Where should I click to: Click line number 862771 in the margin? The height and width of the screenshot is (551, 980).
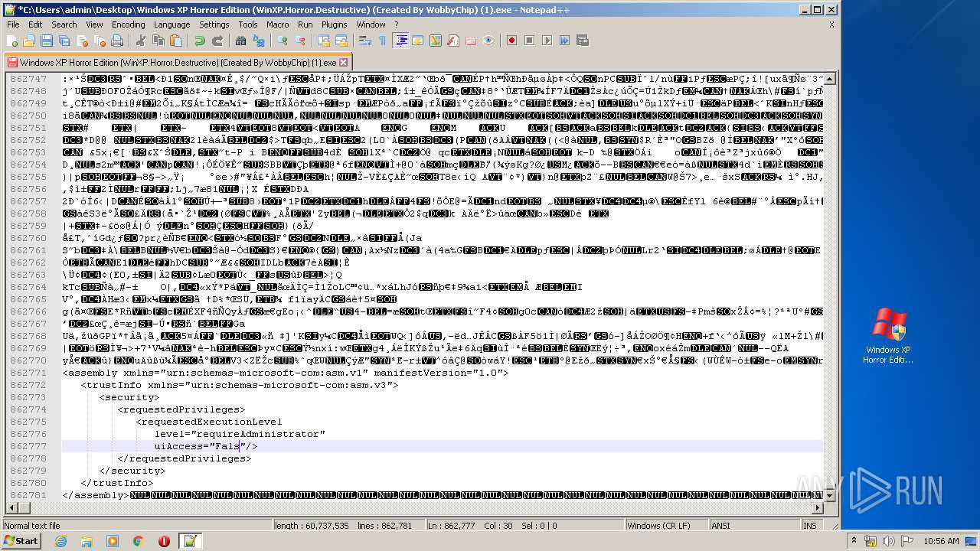(28, 373)
